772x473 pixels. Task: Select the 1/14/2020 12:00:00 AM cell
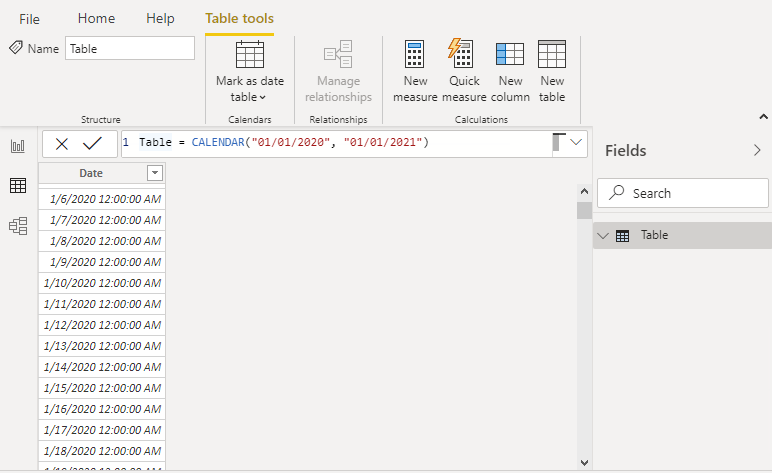coord(102,367)
